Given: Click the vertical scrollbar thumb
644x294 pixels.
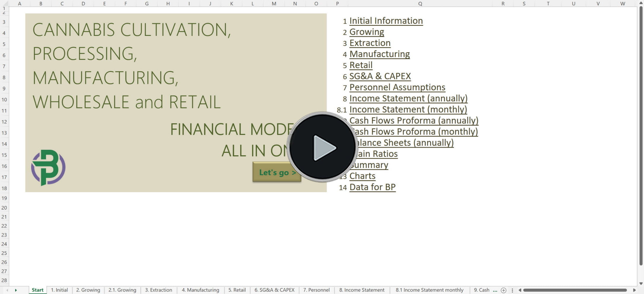Looking at the screenshot, I should [641, 136].
